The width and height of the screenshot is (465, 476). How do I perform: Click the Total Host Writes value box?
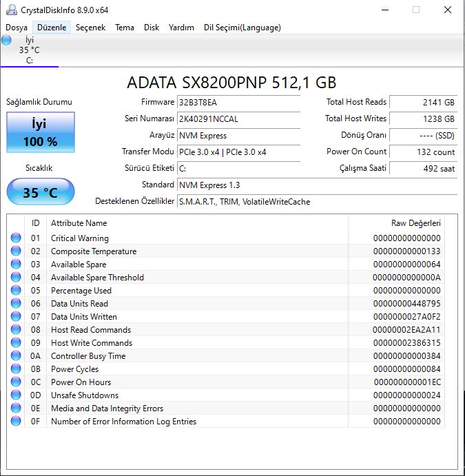[424, 119]
